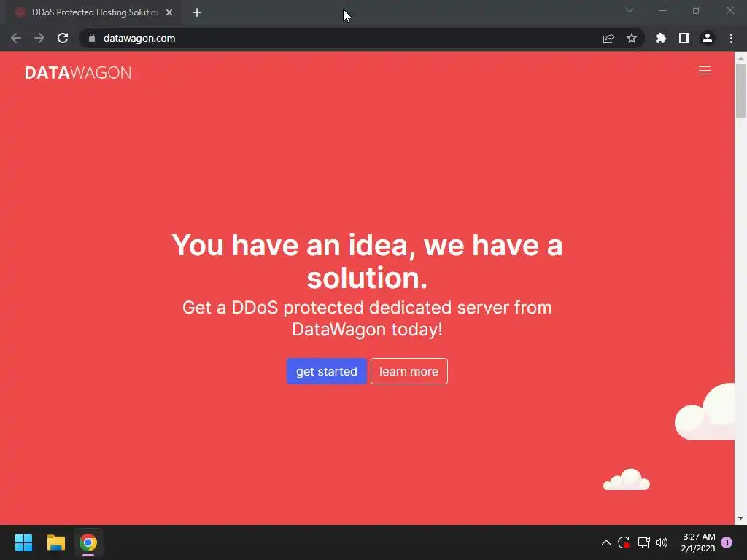View site info via the lock icon
This screenshot has width=747, height=560.
[x=92, y=38]
